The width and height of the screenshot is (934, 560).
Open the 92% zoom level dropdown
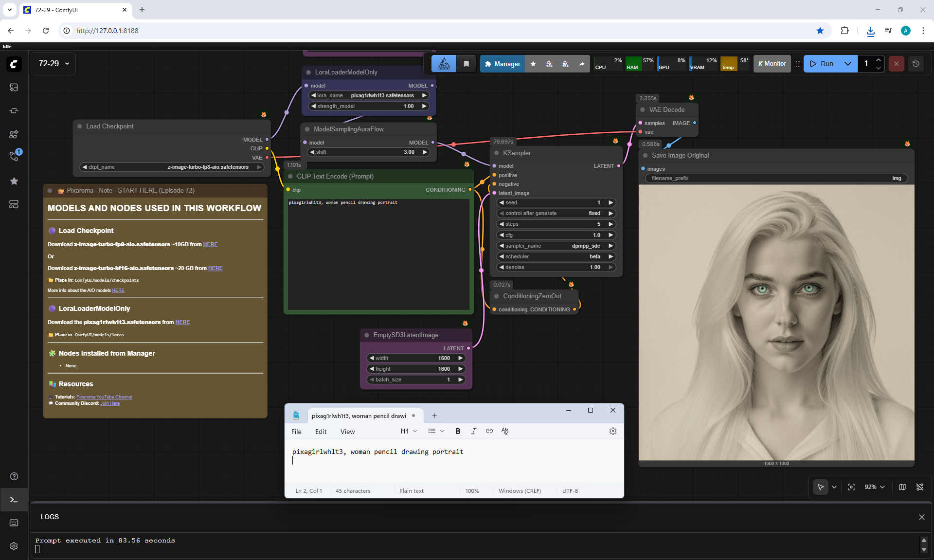tap(874, 487)
